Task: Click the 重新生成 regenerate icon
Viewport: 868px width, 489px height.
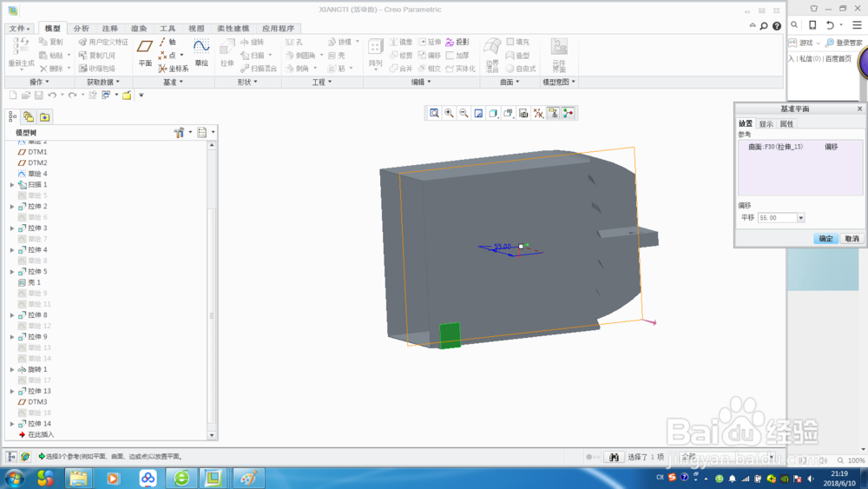Action: (21, 54)
